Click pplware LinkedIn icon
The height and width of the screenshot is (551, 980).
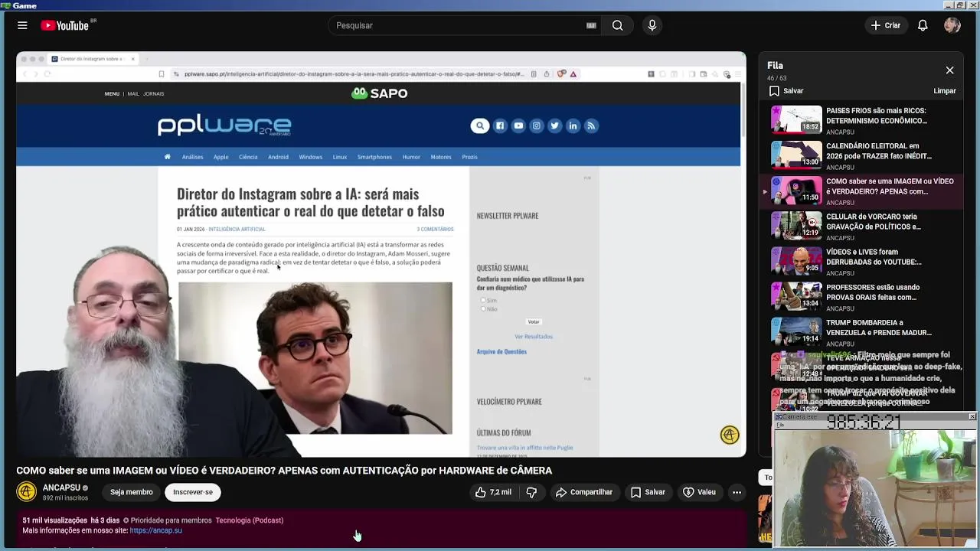pos(573,126)
